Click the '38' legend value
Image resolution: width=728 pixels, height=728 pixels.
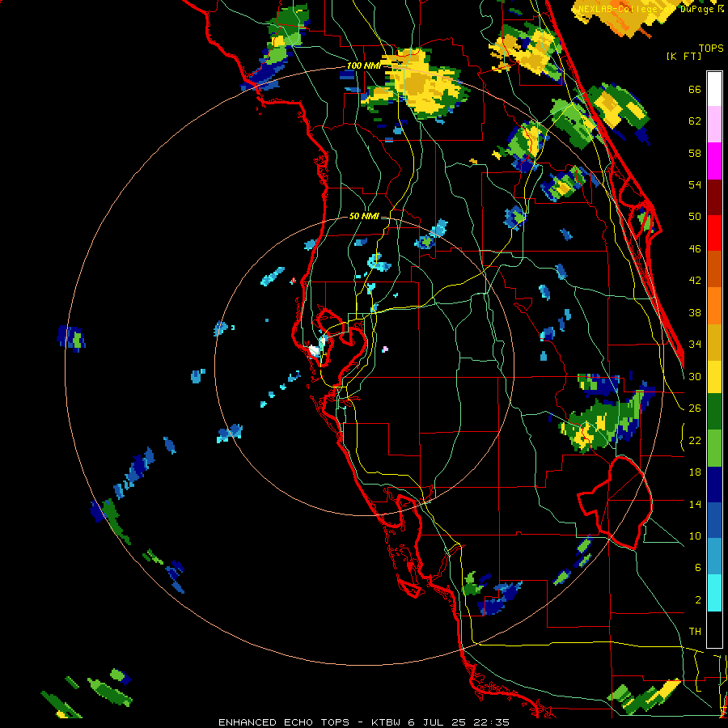point(695,312)
